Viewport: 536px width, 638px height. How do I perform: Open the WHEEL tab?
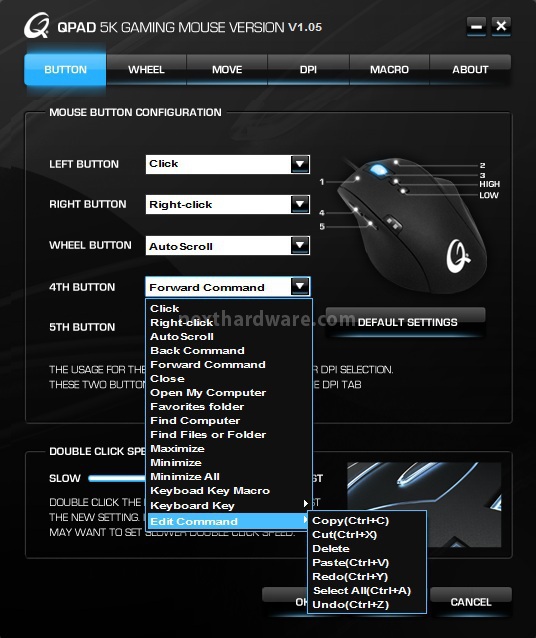[146, 70]
